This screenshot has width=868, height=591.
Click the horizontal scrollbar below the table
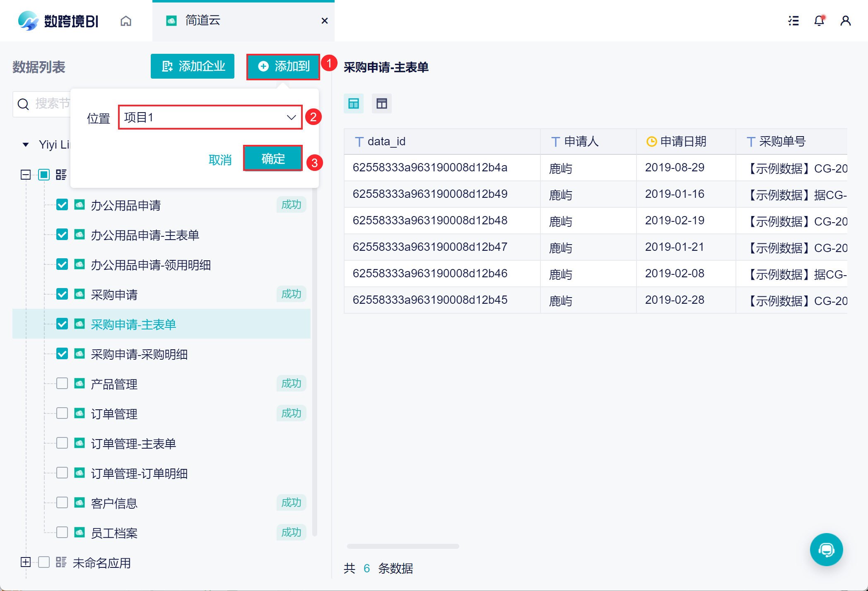coord(403,546)
